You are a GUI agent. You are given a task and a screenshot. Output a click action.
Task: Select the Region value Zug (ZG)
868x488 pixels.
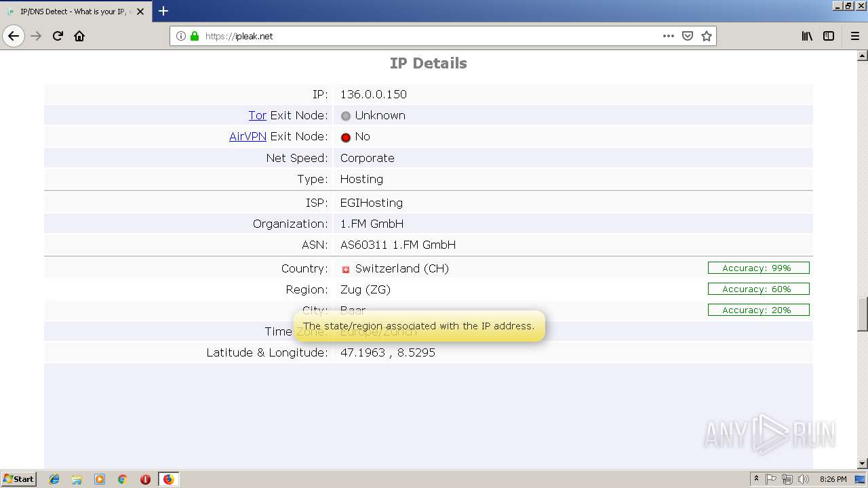coord(366,289)
